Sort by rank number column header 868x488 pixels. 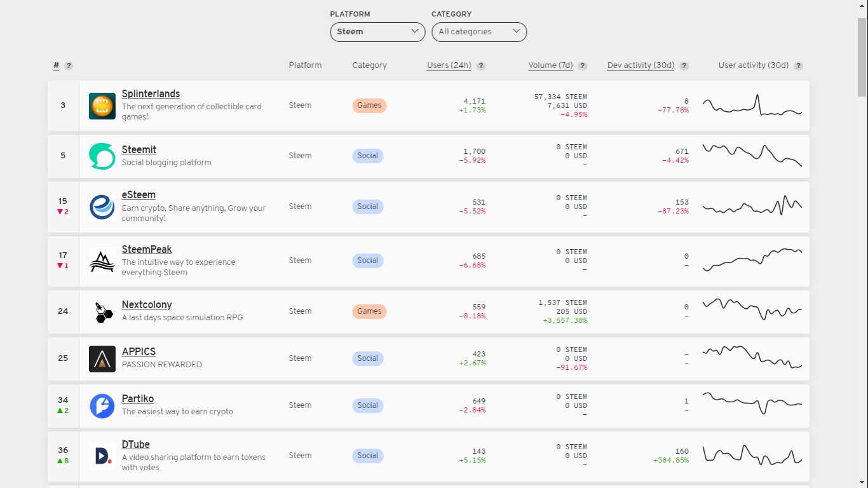[x=57, y=65]
